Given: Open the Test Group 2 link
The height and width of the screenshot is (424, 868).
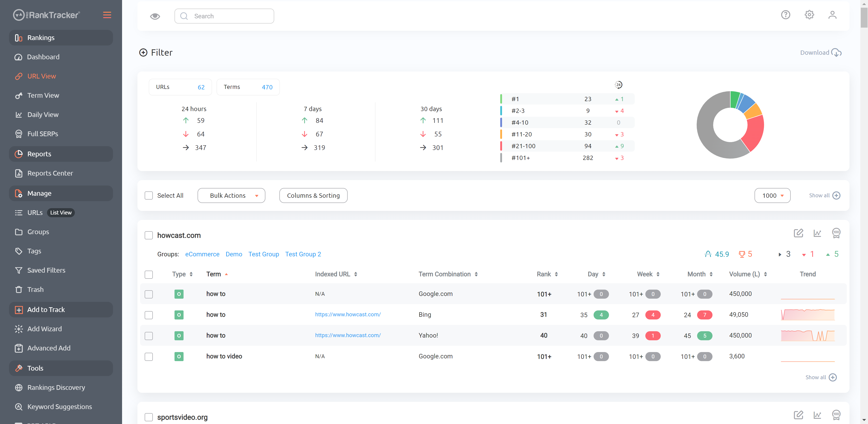Looking at the screenshot, I should tap(303, 254).
